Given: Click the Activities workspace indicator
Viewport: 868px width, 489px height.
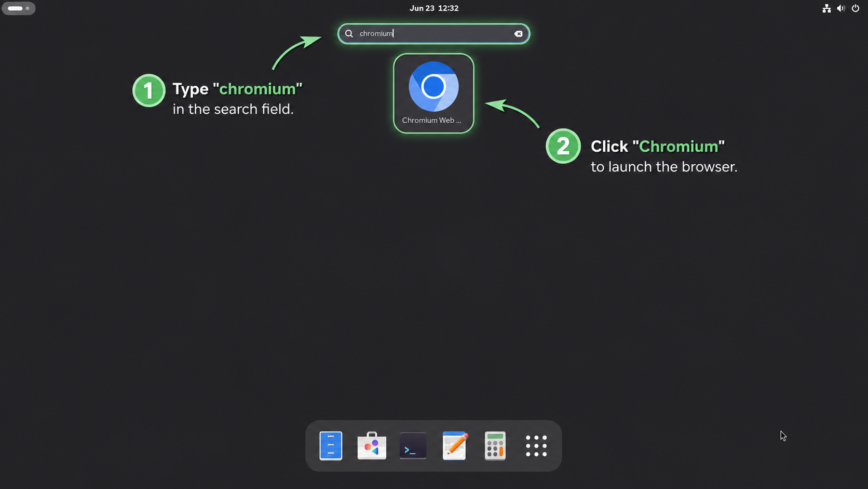Looking at the screenshot, I should coord(19,8).
